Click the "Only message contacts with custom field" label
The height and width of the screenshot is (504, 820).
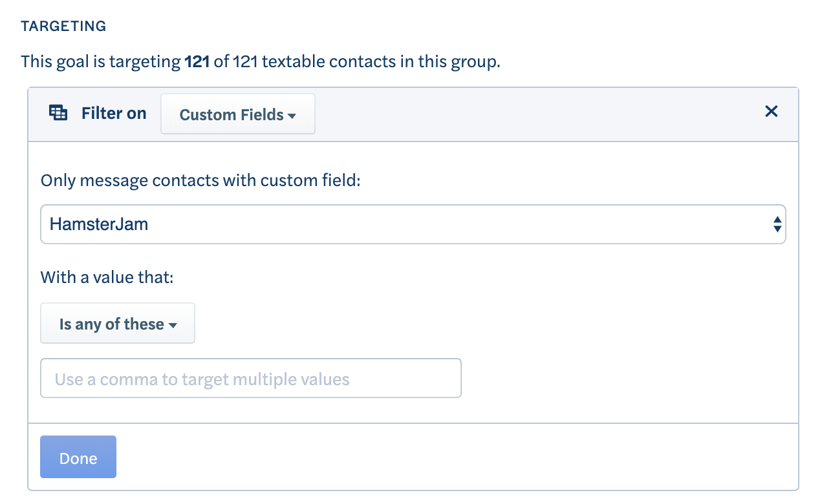pyautogui.click(x=200, y=180)
